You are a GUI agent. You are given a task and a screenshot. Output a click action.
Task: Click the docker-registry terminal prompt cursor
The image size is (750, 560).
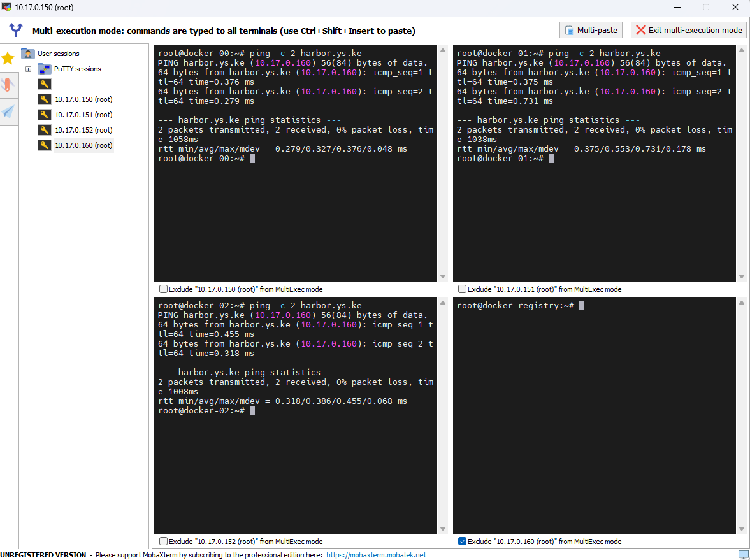coord(582,306)
